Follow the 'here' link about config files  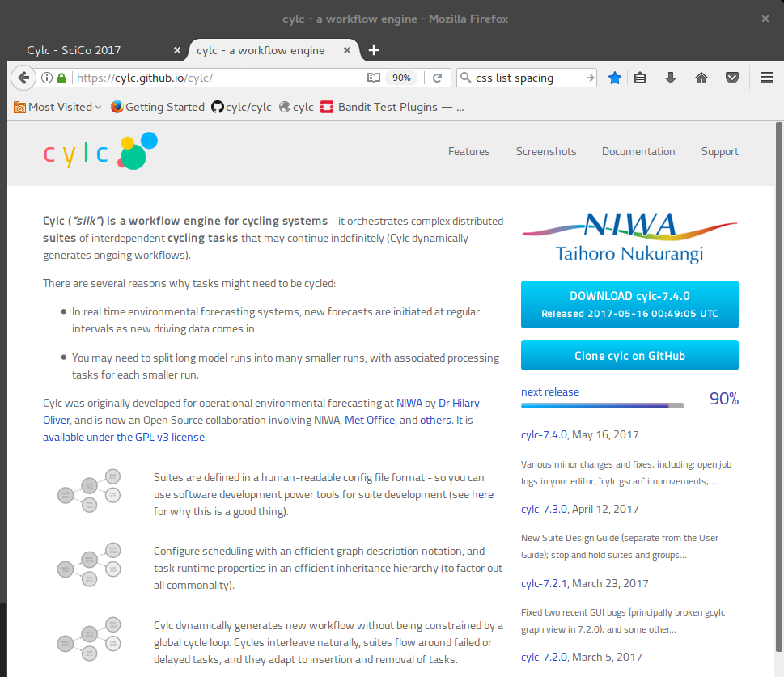coord(482,494)
